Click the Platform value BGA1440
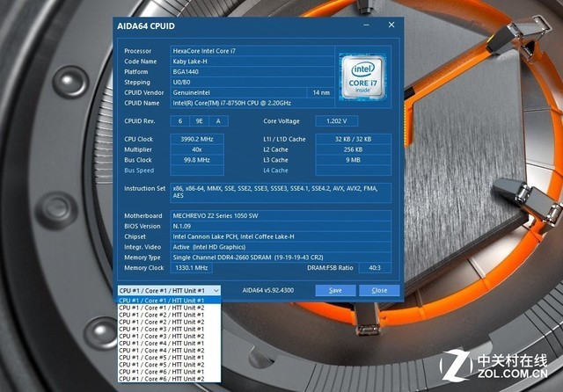The image size is (563, 392). (252, 72)
